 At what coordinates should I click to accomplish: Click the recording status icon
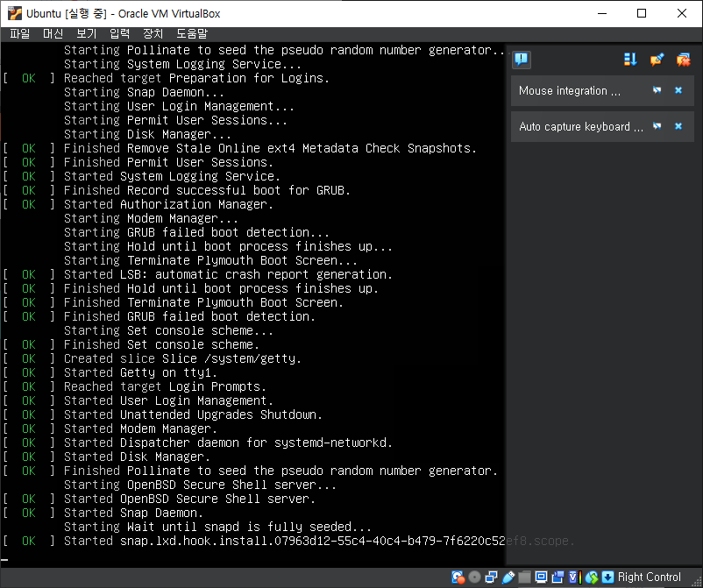pos(558,577)
